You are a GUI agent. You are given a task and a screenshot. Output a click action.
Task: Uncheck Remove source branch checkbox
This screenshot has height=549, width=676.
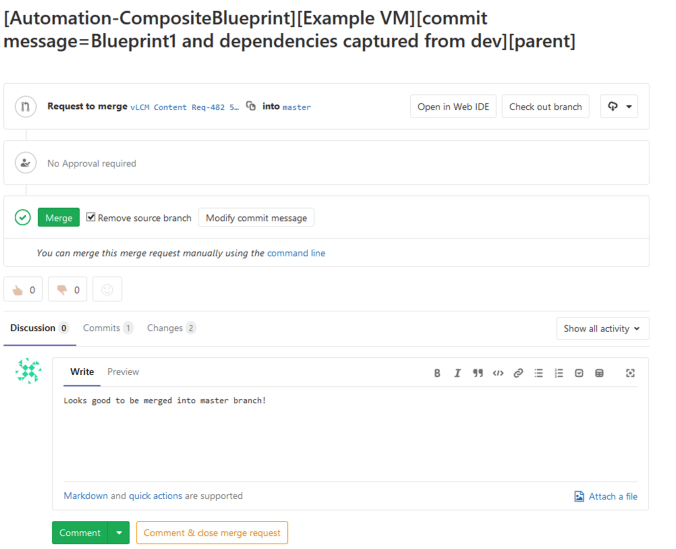[91, 217]
